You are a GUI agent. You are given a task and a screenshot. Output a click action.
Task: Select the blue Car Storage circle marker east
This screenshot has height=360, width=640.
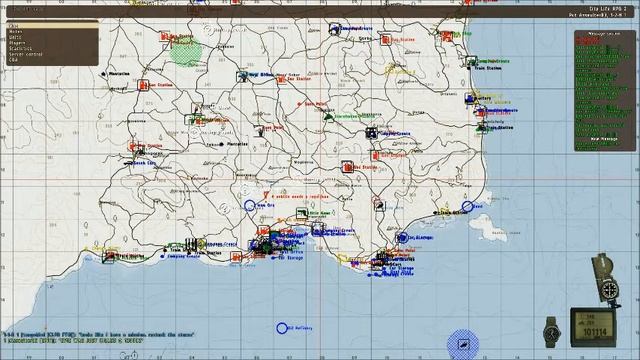pos(402,237)
